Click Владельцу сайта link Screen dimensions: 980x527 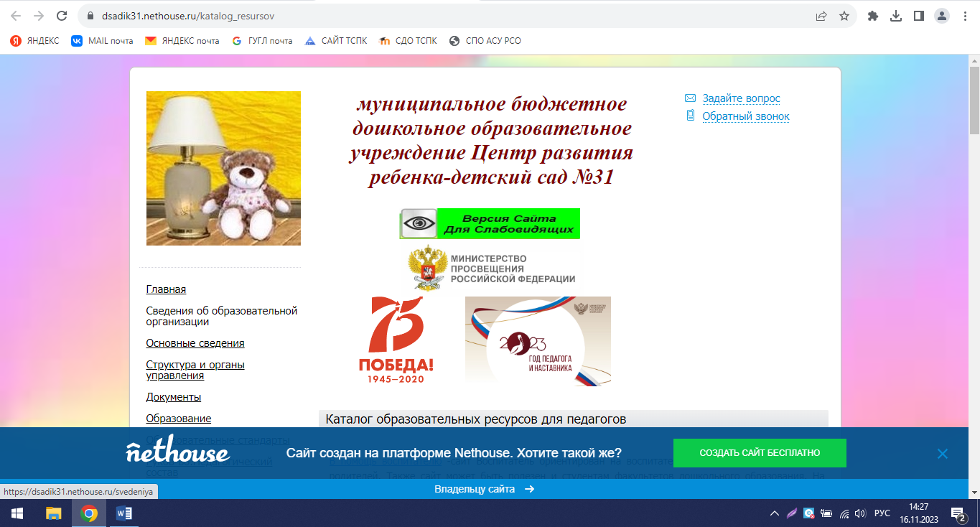pos(484,489)
